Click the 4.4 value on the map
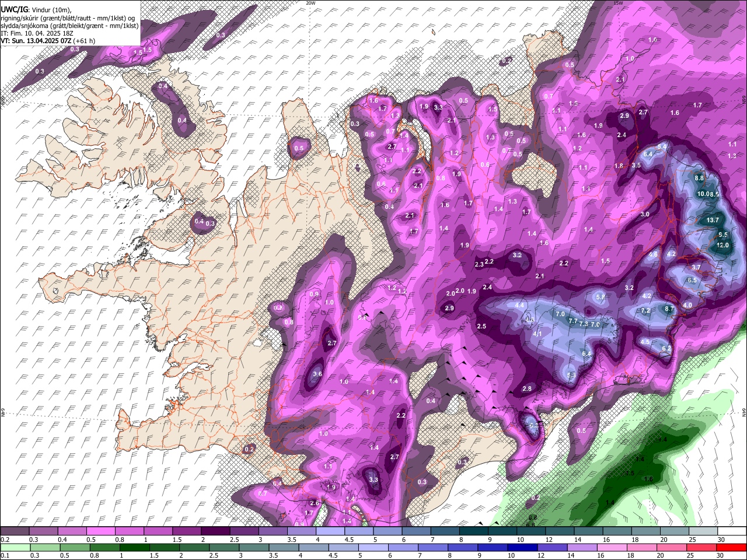This screenshot has height=560, width=747. click(519, 306)
